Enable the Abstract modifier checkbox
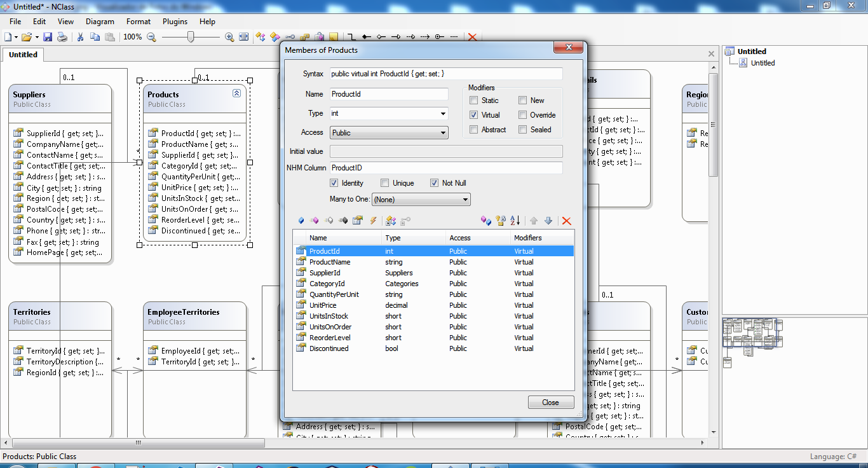The height and width of the screenshot is (468, 868). 474,130
